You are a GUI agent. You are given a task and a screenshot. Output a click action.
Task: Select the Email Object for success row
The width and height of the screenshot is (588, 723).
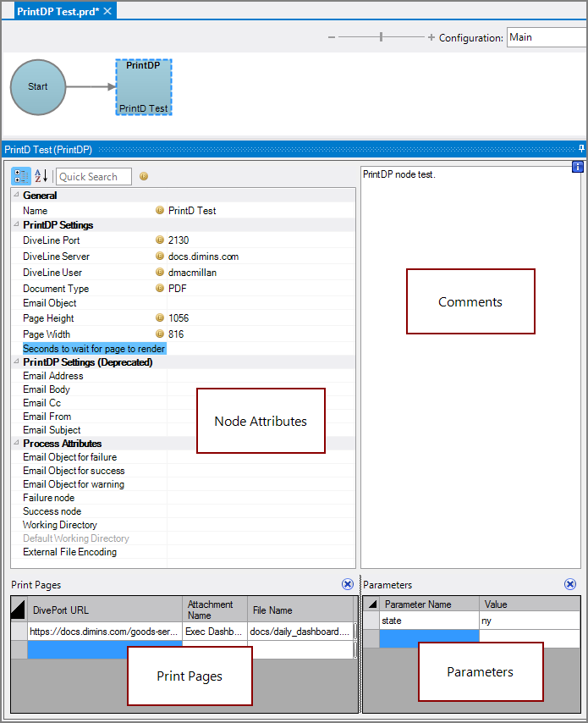click(183, 471)
